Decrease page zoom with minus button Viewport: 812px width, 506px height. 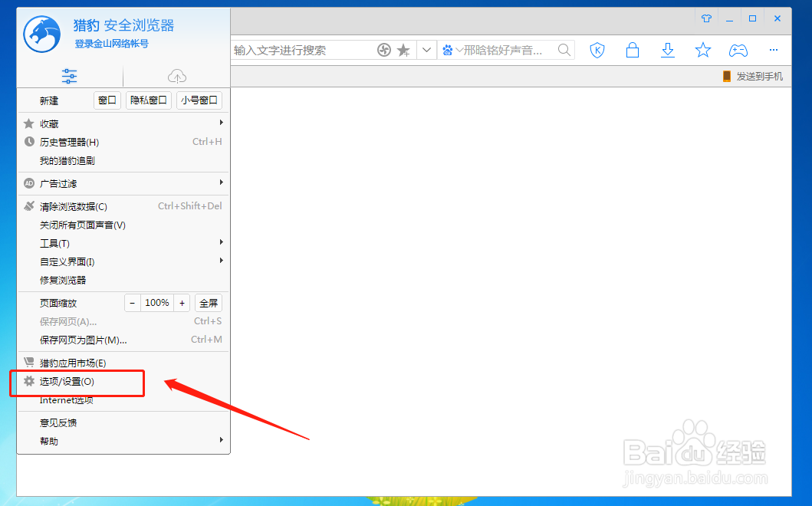[x=133, y=303]
